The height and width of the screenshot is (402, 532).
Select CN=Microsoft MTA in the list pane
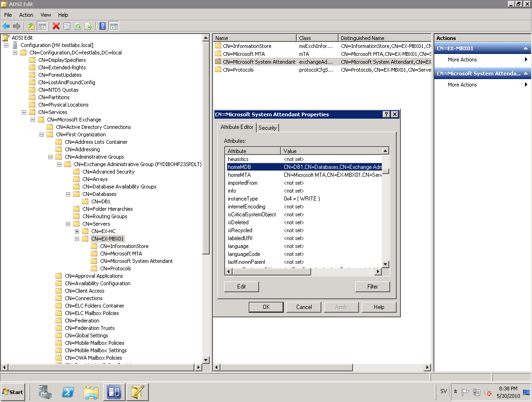point(244,54)
